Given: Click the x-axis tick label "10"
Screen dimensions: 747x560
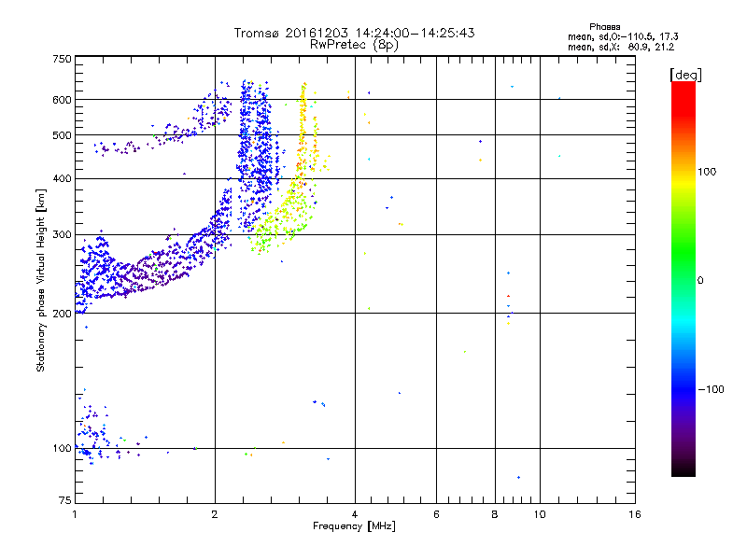Looking at the screenshot, I should (540, 514).
